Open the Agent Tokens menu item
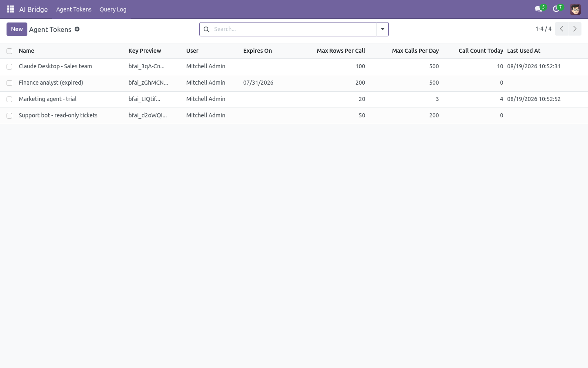588x368 pixels. [x=74, y=9]
